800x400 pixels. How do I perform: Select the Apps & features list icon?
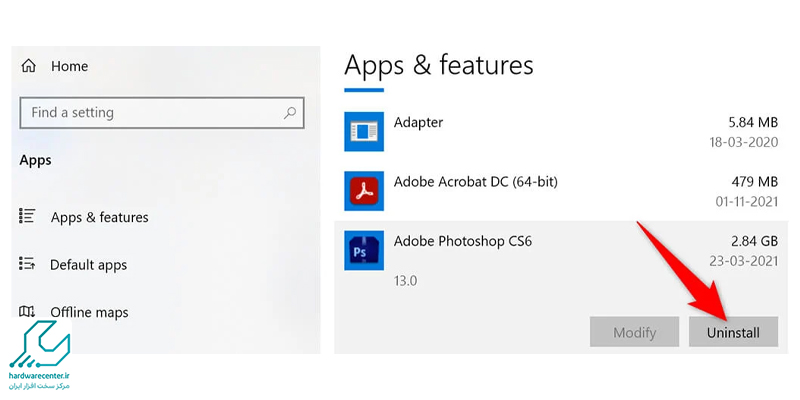[x=27, y=216]
